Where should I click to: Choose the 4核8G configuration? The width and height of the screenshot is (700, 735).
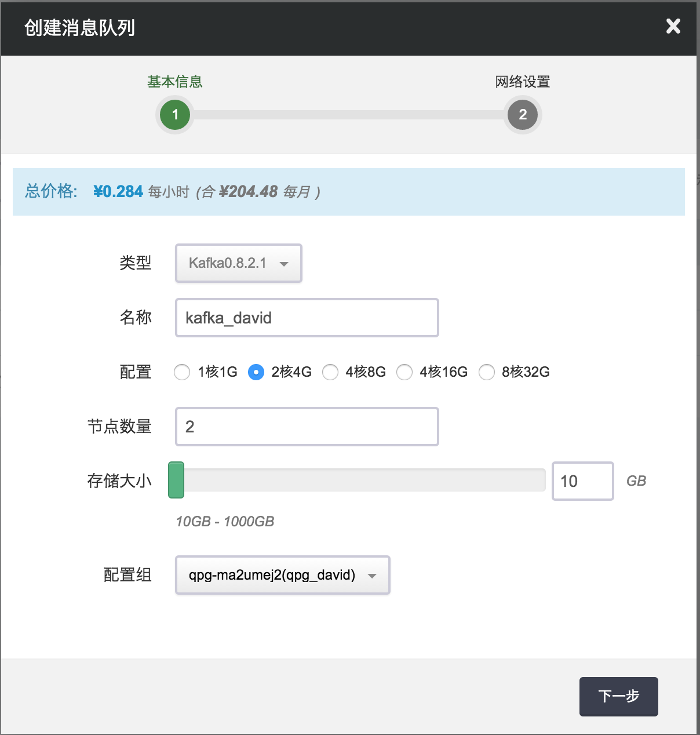330,372
